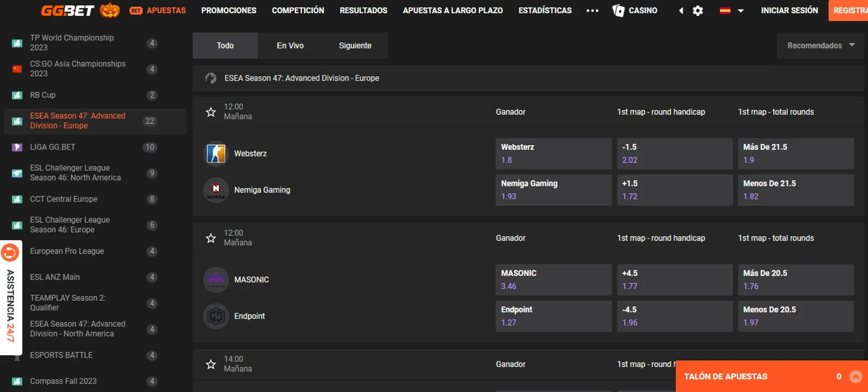Screen dimensions: 868x392
Task: Bet on Websterz winner at 1.8
Action: tap(553, 154)
